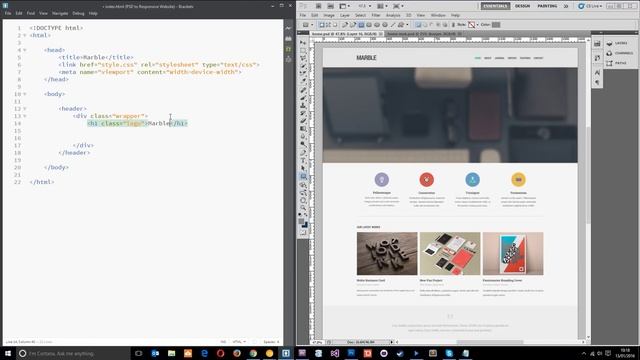Select the Eraser tool
Screen dimensions: 640x360
(303, 121)
